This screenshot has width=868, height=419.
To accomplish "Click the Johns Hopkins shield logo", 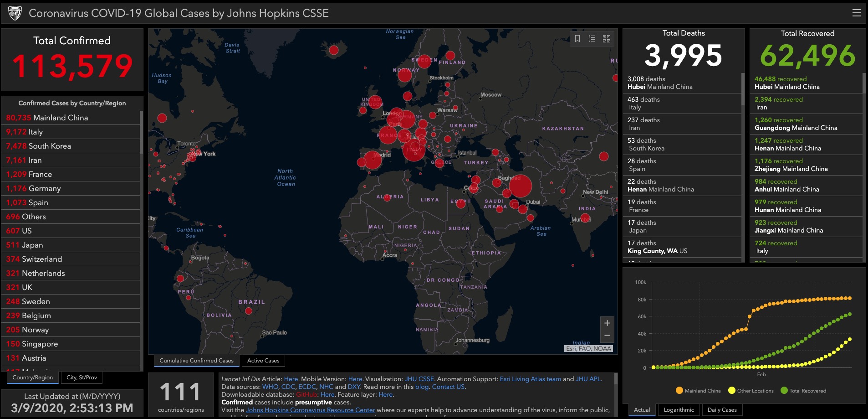I will (15, 13).
